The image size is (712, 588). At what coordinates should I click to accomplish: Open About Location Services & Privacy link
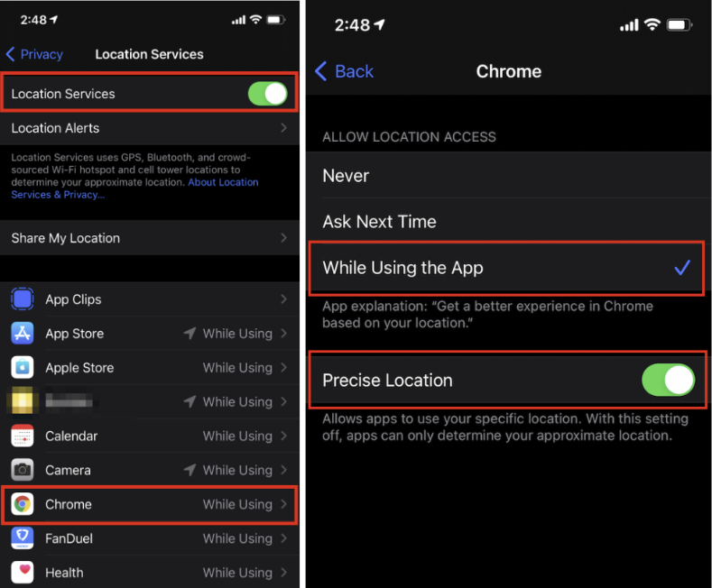coord(134,188)
